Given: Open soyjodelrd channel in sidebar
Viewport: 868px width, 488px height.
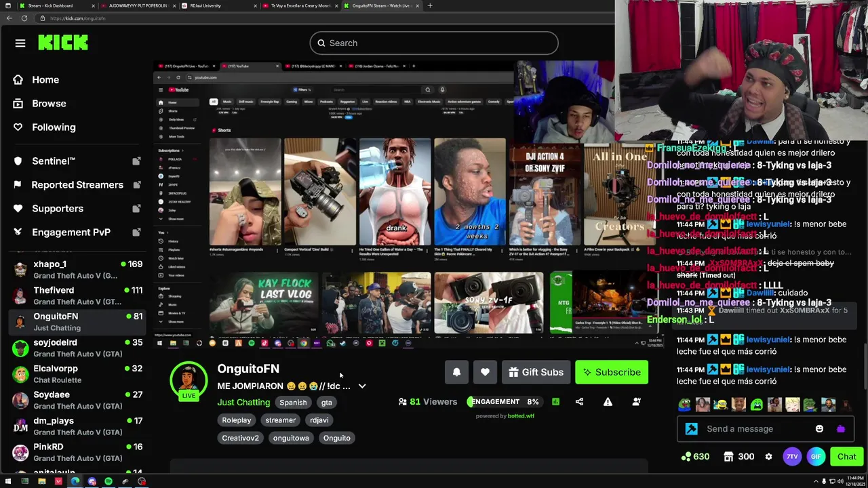Looking at the screenshot, I should click(x=77, y=348).
